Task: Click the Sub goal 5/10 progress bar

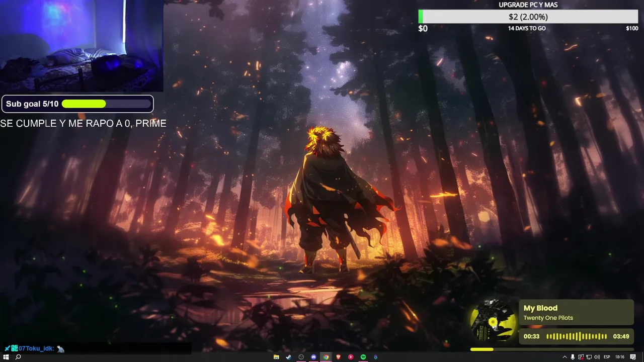Action: (106, 104)
